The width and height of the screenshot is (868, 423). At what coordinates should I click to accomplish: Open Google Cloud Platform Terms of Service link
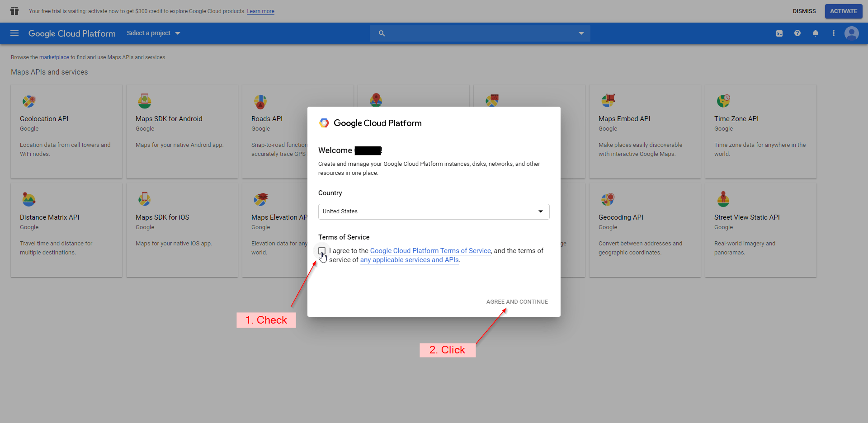click(x=430, y=251)
